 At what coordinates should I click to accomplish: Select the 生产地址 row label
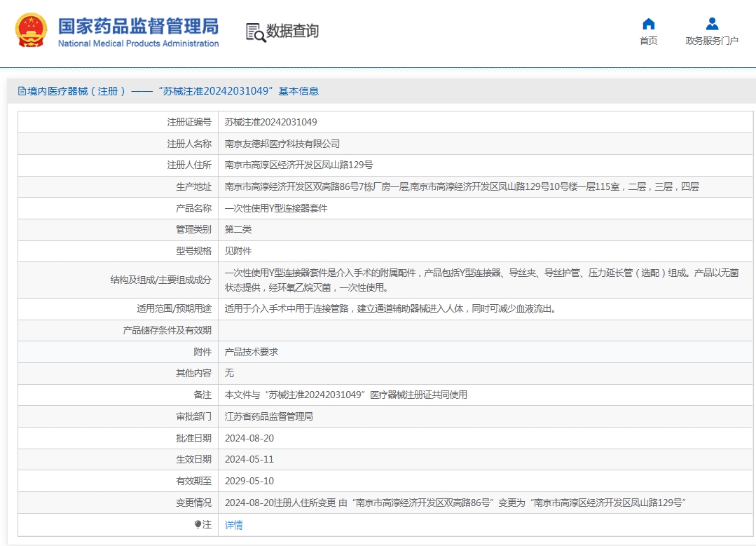click(193, 186)
